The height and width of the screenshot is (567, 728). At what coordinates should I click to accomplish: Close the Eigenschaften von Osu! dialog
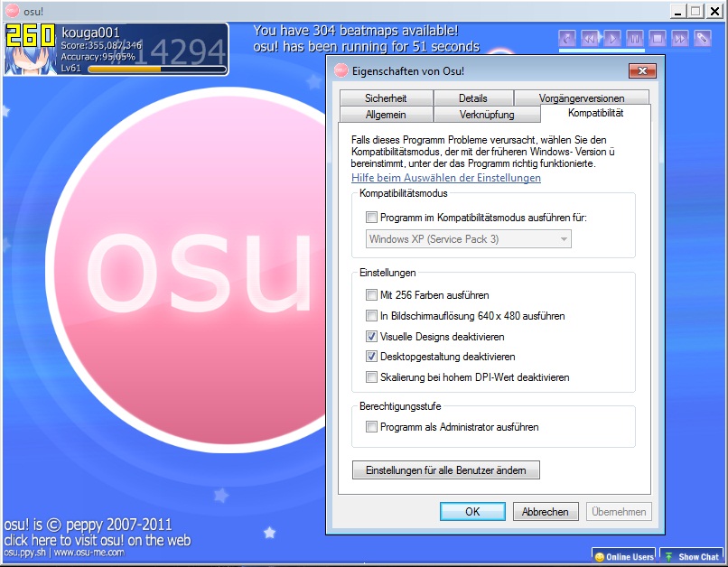642,71
